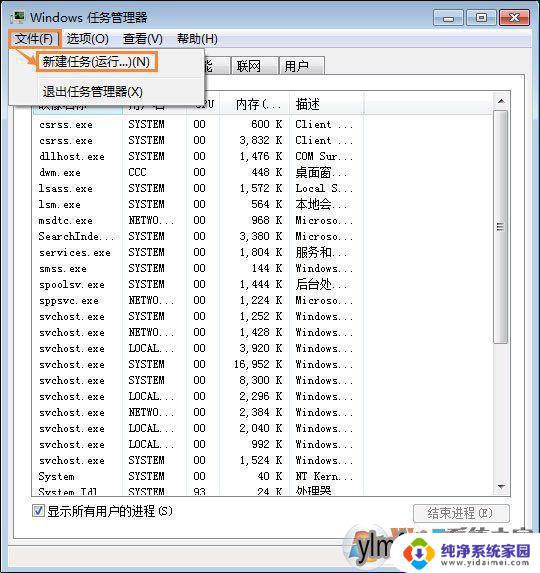Maximize the Task Manager window
This screenshot has height=573, width=540.
(x=481, y=18)
